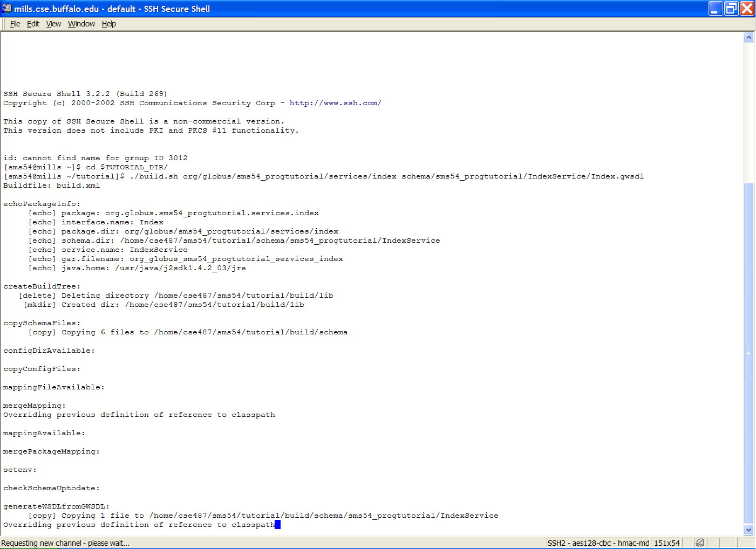Open the Window menu
Screen dimensions: 756x549
pos(81,24)
